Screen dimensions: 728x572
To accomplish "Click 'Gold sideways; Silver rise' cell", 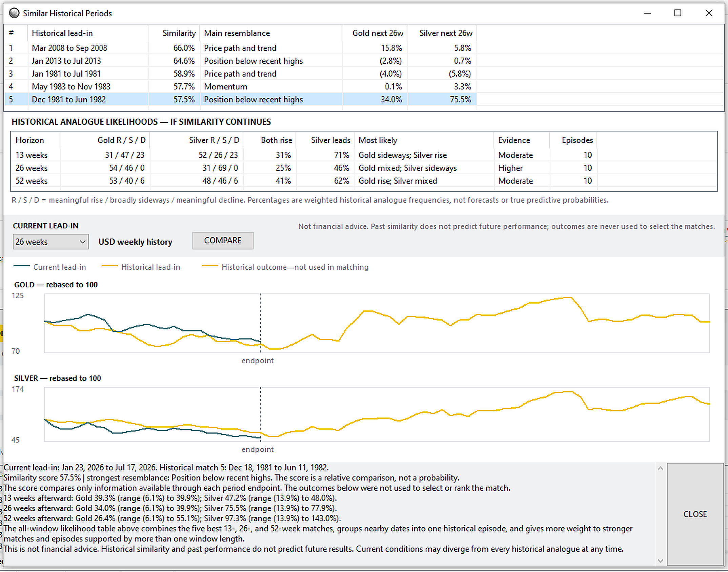I will [x=403, y=155].
